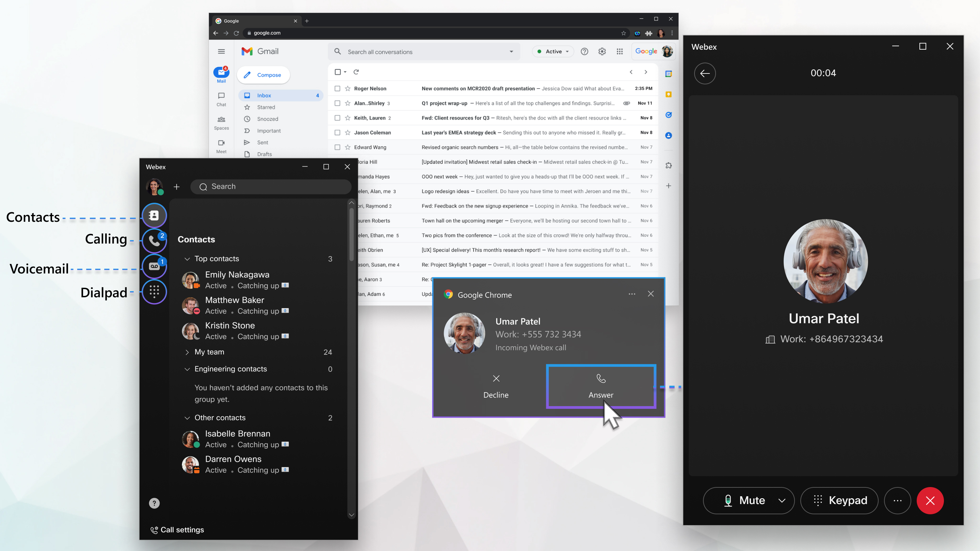Go to older emails page arrow
The image size is (980, 551).
coord(646,72)
